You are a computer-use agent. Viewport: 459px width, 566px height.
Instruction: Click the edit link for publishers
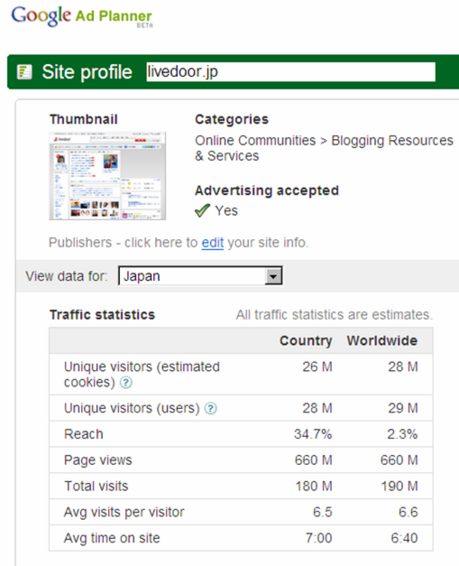click(x=213, y=243)
